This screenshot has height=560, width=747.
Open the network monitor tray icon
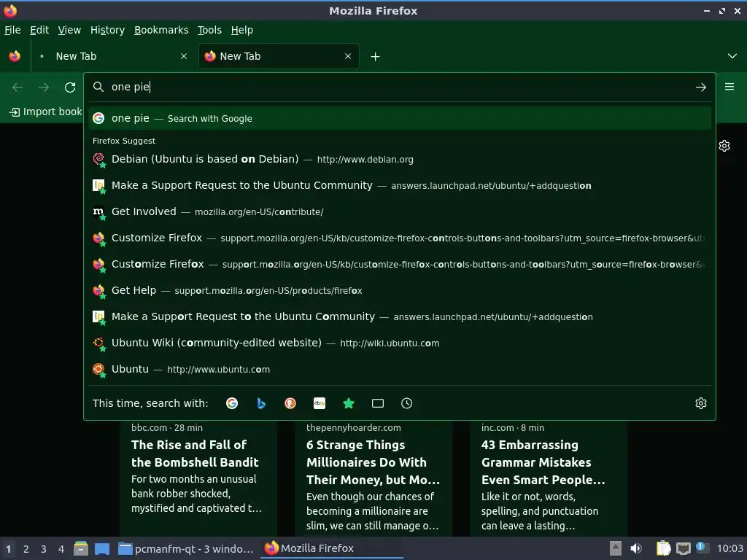683,548
